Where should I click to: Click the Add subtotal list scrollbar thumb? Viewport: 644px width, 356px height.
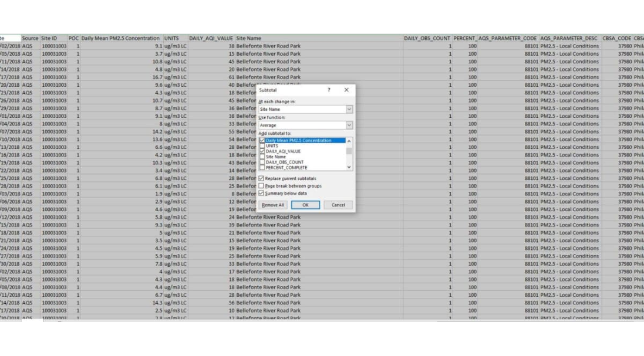point(349,150)
